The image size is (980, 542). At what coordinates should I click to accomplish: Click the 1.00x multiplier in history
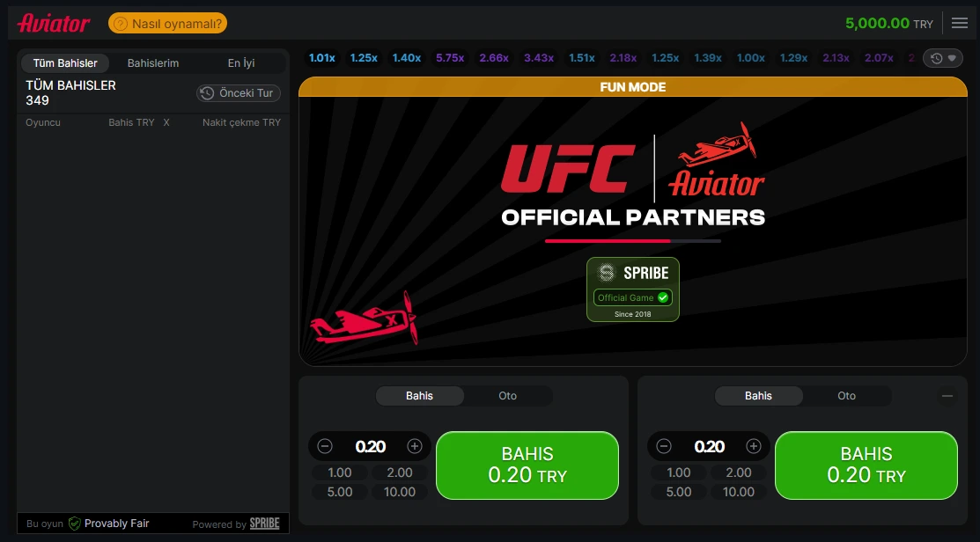(x=750, y=58)
